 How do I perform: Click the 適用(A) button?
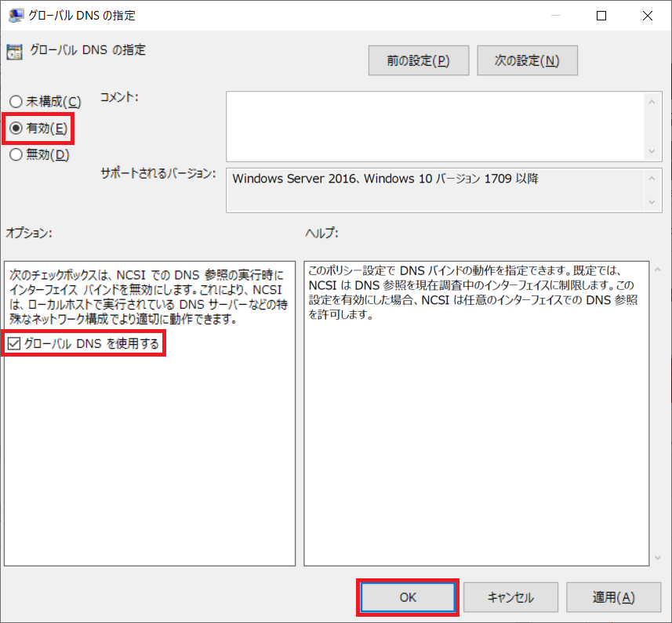point(613,597)
